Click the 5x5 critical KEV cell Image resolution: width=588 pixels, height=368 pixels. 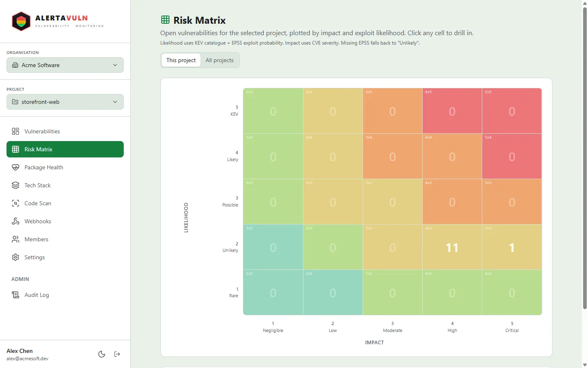coord(512,111)
